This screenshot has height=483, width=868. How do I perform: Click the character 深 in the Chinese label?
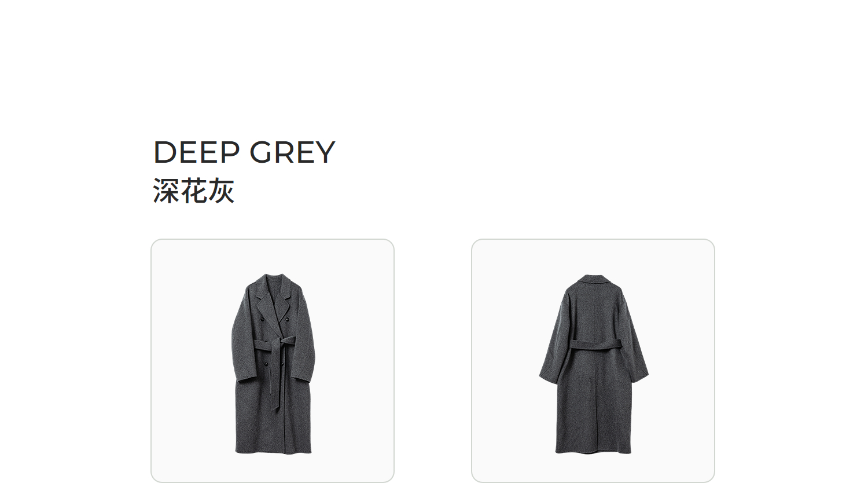(x=167, y=191)
